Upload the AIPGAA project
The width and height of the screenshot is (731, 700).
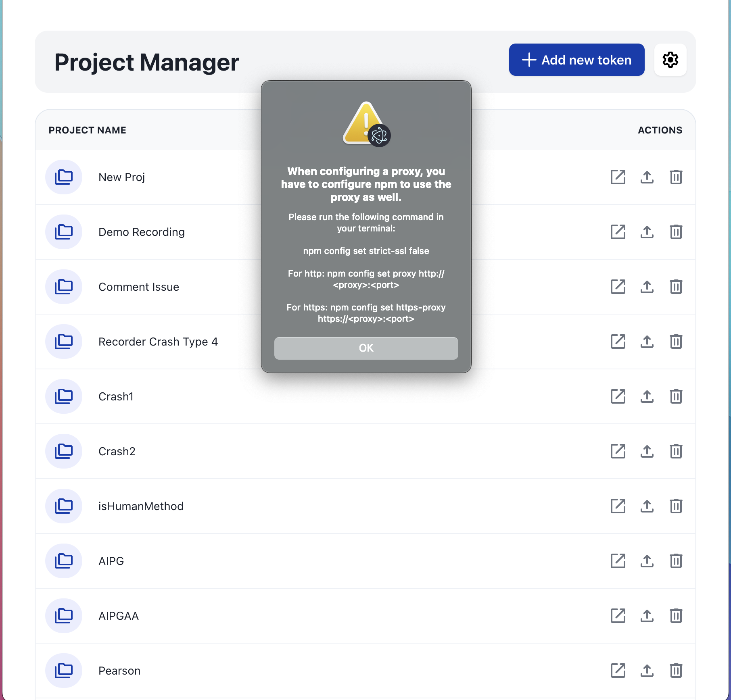coord(647,616)
